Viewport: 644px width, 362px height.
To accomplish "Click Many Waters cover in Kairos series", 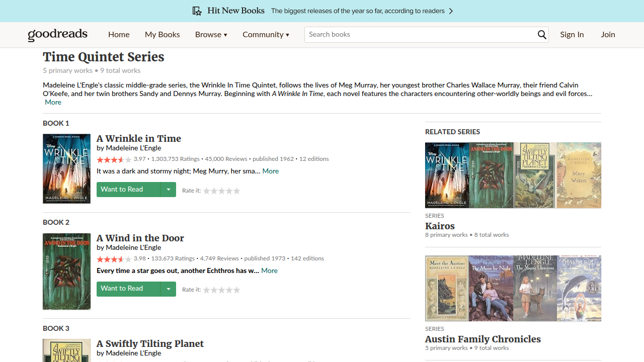I will pyautogui.click(x=579, y=175).
